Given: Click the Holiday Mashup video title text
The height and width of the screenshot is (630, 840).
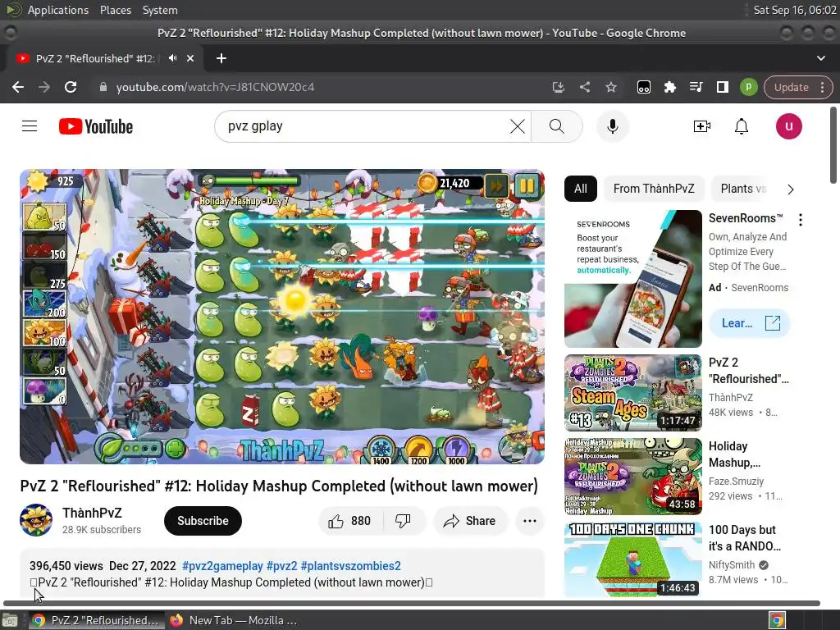Looking at the screenshot, I should (x=734, y=454).
